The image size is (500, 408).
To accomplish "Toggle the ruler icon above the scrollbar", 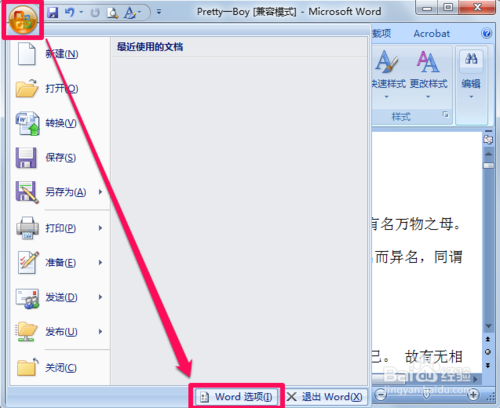I will pos(488,139).
